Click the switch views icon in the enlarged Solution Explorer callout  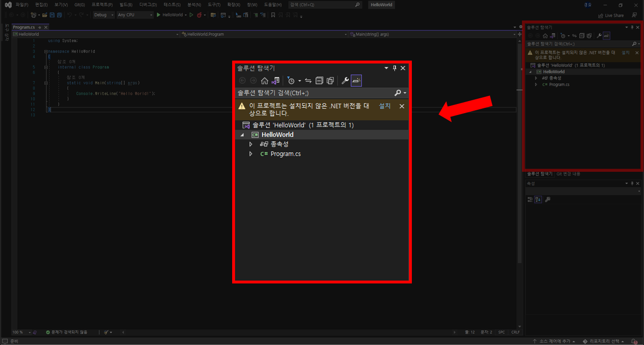click(275, 81)
